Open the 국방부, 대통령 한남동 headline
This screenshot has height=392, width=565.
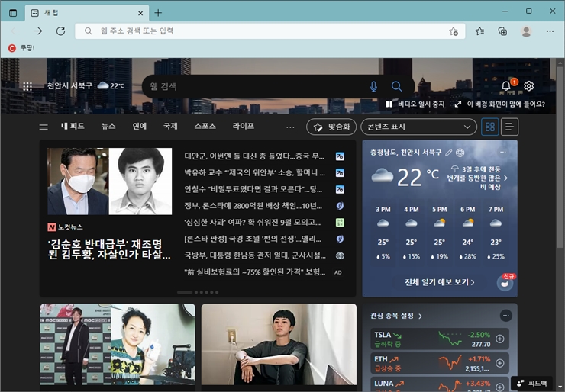click(x=255, y=255)
